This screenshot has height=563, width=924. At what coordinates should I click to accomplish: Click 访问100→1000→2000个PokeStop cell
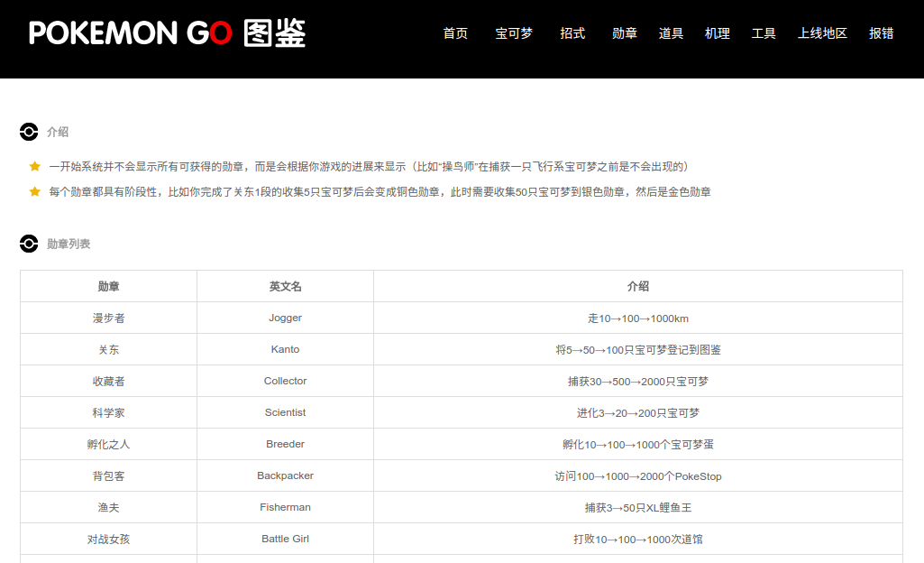tap(638, 475)
